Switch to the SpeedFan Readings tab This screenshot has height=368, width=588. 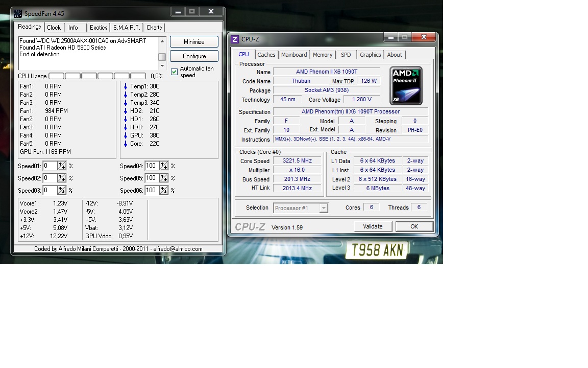29,27
